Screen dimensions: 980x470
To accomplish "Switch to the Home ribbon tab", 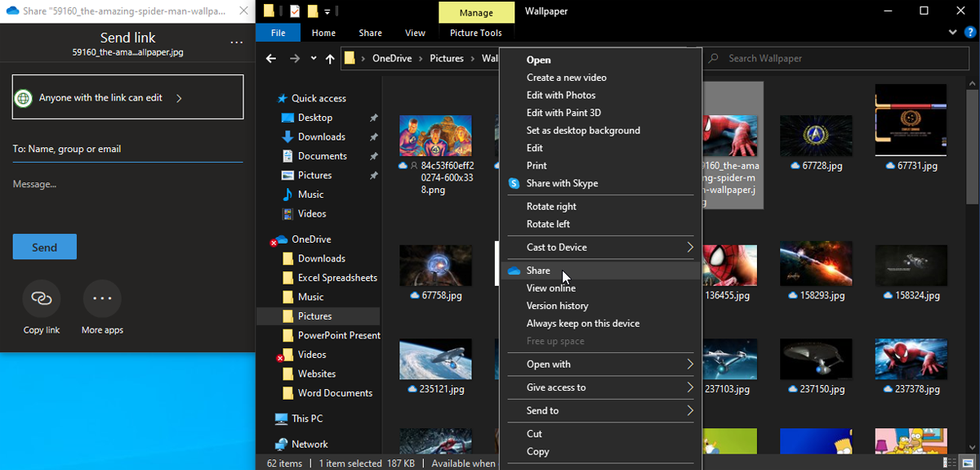I will point(323,33).
